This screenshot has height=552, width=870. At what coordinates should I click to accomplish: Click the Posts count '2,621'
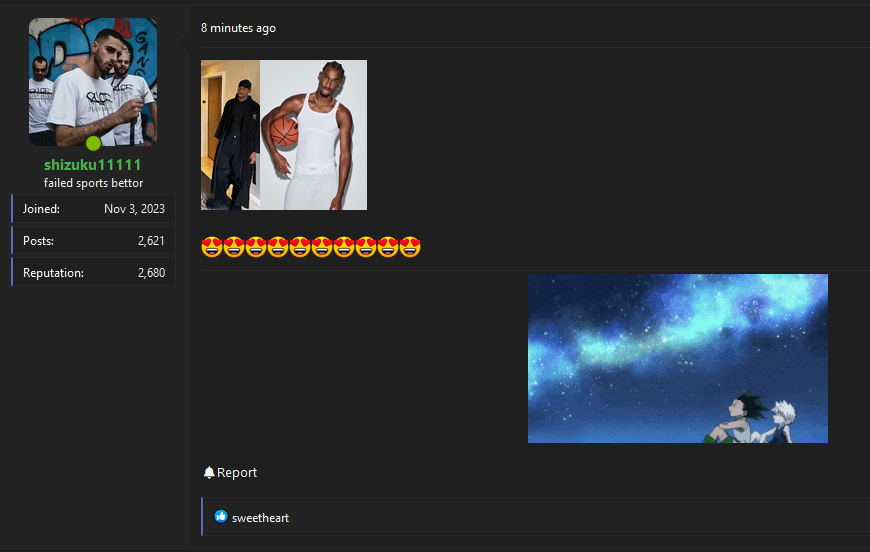151,241
